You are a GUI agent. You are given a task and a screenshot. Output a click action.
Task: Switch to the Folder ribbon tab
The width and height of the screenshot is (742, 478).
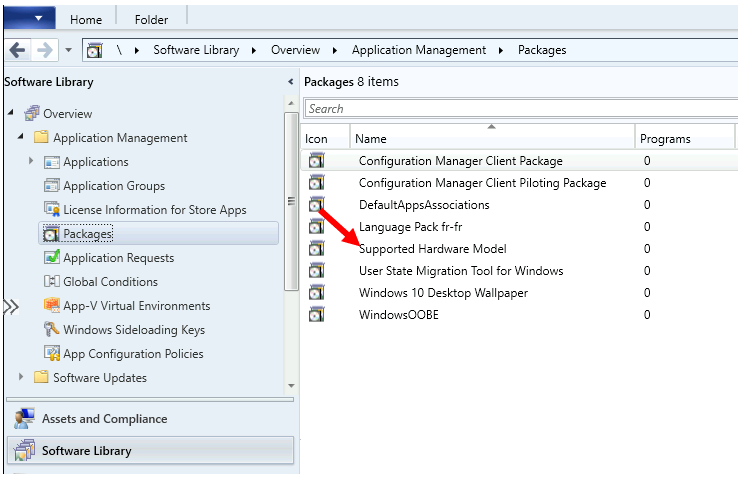point(151,19)
